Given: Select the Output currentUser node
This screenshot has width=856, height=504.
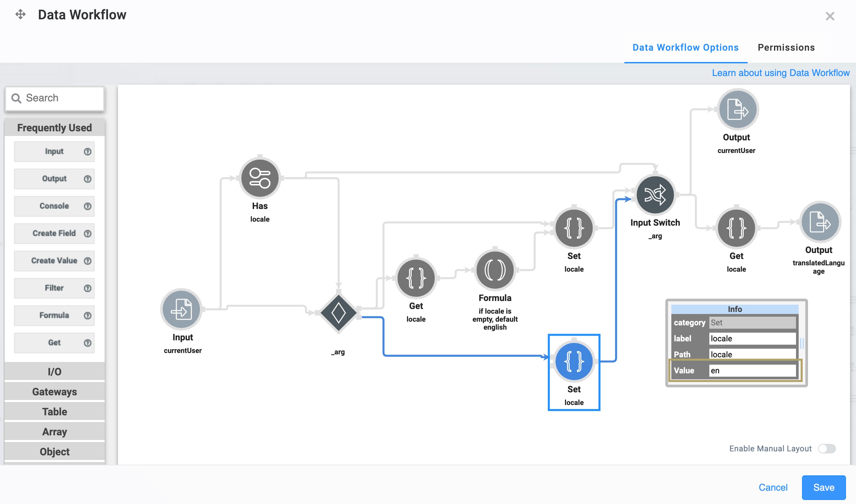Looking at the screenshot, I should (x=737, y=109).
